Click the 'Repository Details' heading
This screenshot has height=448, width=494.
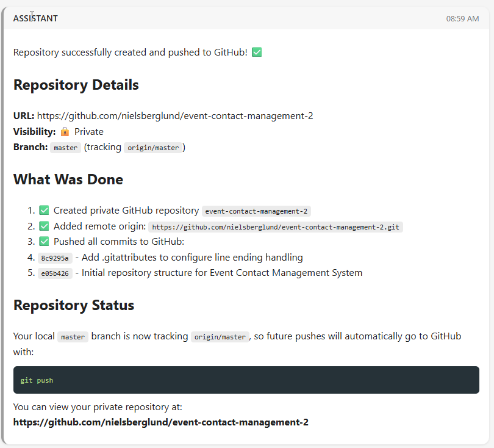coord(76,85)
